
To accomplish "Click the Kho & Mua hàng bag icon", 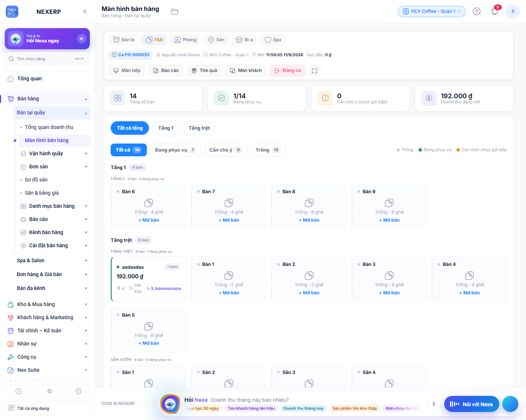I will pyautogui.click(x=11, y=305).
